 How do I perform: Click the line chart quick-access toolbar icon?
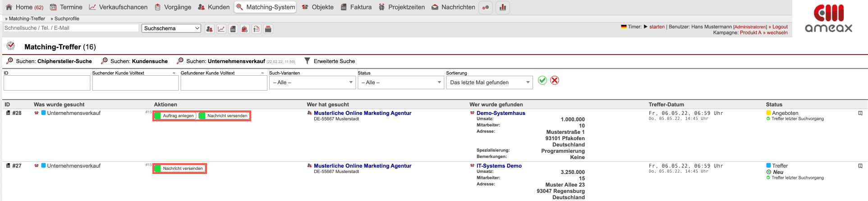221,29
